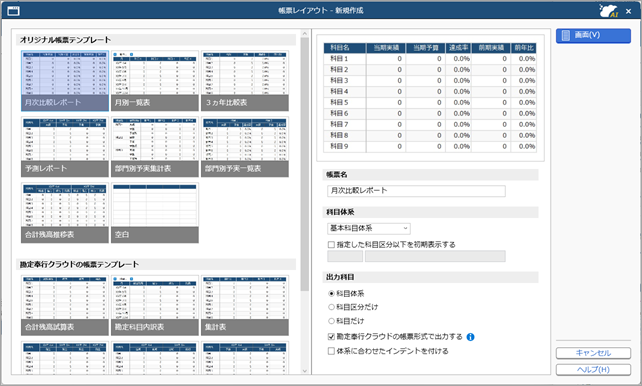Uncheck 勘定奉行クラウドの帳票形式で出力する
This screenshot has height=386, width=642.
(331, 337)
